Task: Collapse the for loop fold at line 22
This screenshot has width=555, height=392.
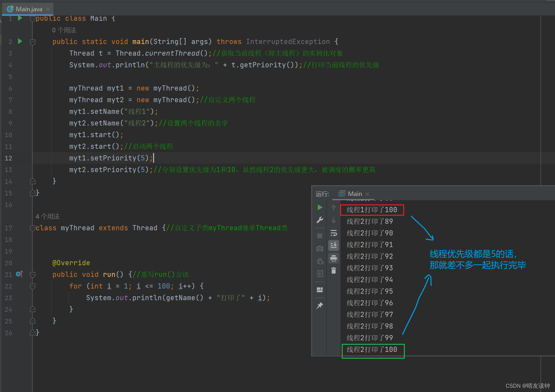Action: point(32,286)
